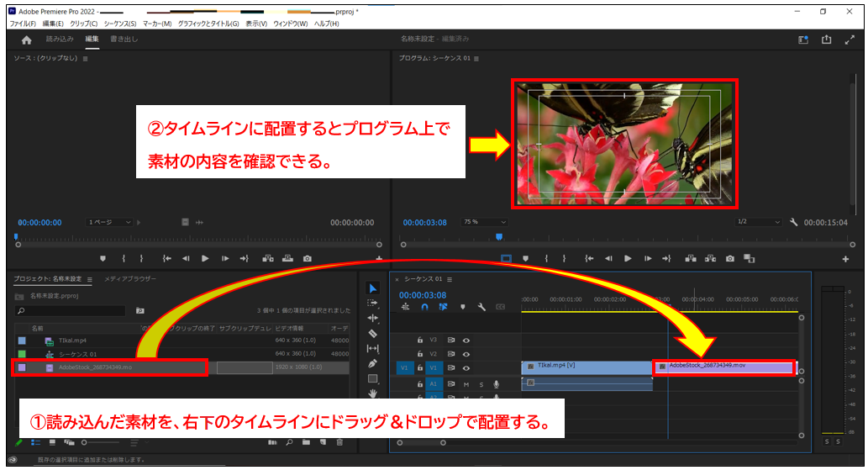Screen dimensions: 868x470
Task: Delete selected item with trash icon
Action: tap(340, 442)
